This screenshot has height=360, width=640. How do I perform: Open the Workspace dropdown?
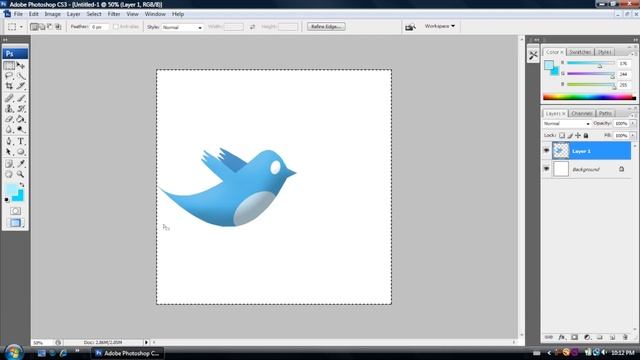(x=440, y=26)
